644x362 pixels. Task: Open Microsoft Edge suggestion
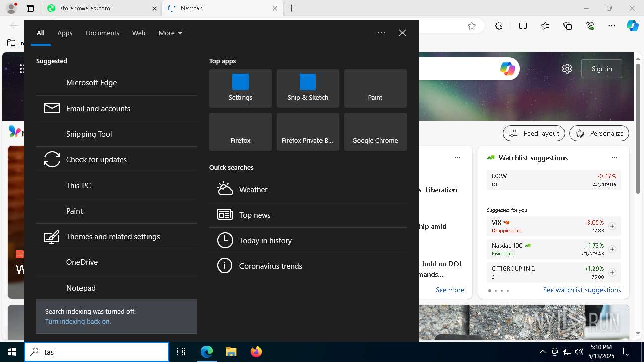coord(117,82)
